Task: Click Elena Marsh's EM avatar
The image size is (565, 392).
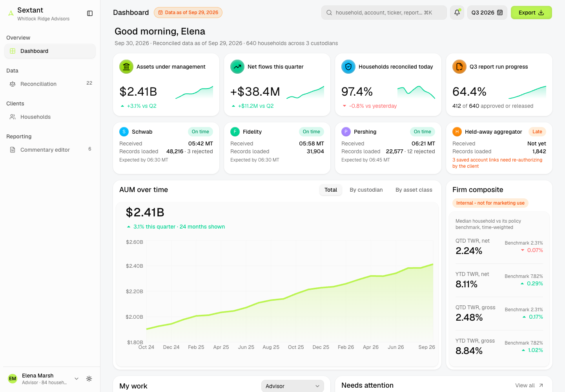Action: (13, 379)
